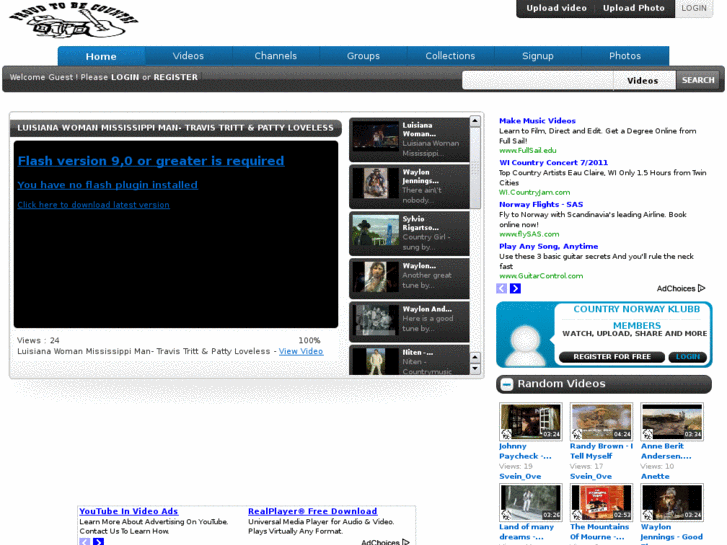This screenshot has width=727, height=545.
Task: Open the Groups tab
Action: click(363, 56)
